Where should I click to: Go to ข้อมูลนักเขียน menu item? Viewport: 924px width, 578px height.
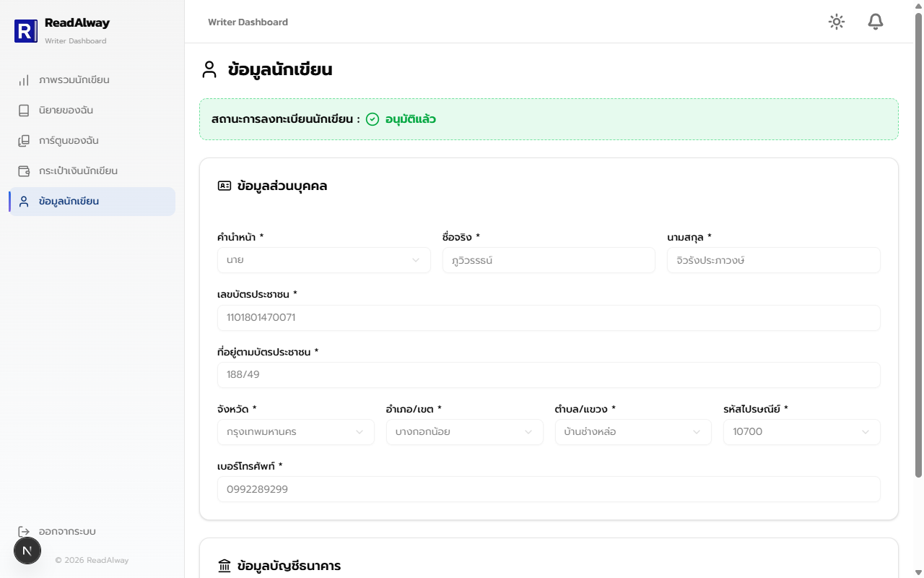tap(92, 202)
